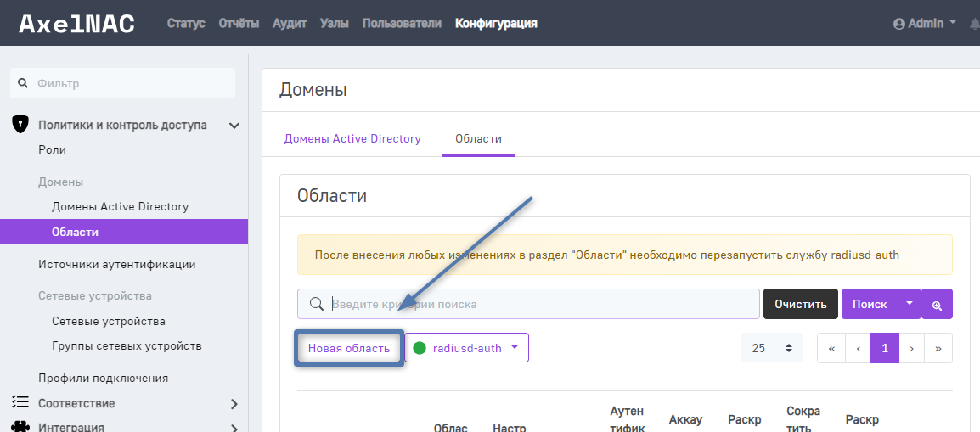Open the Аудит menu
This screenshot has width=980, height=432.
pyautogui.click(x=290, y=24)
